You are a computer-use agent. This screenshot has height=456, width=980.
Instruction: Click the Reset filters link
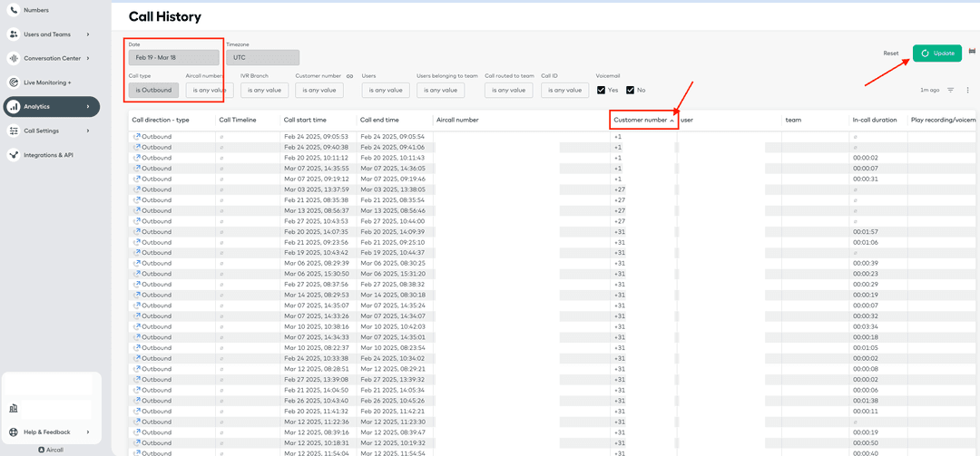[x=891, y=53]
